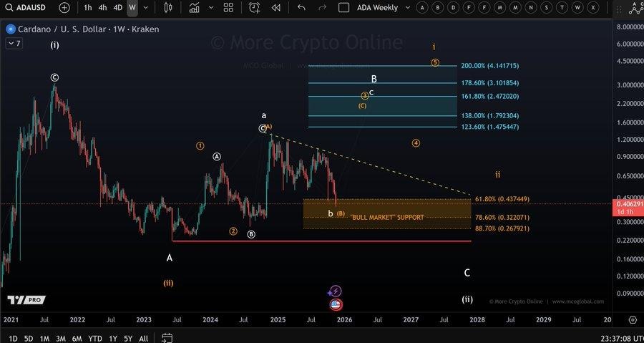Image resolution: width=644 pixels, height=343 pixels.
Task: Open the ADA Weekly layout dropdown arrow
Action: (407, 7)
